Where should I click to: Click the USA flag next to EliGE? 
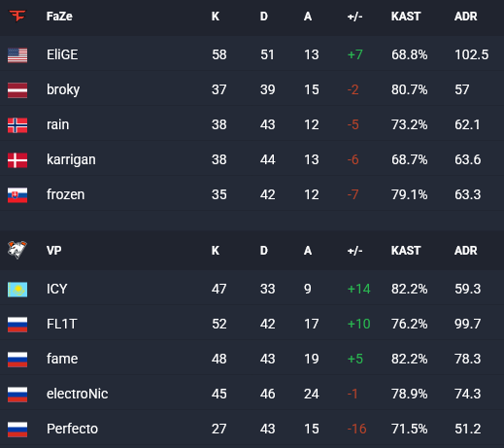point(17,55)
